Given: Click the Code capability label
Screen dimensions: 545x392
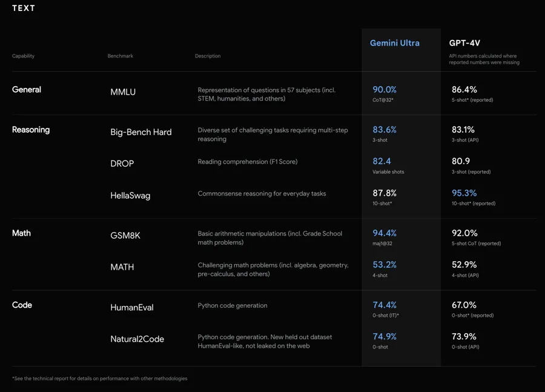Looking at the screenshot, I should click(x=22, y=305).
